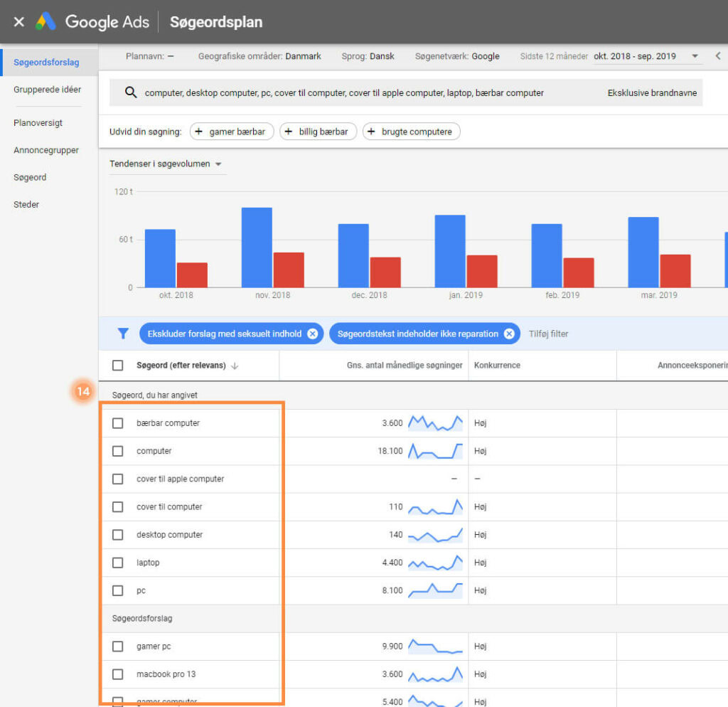Tick the checkbox for 'laptop'
This screenshot has width=728, height=707.
(118, 563)
